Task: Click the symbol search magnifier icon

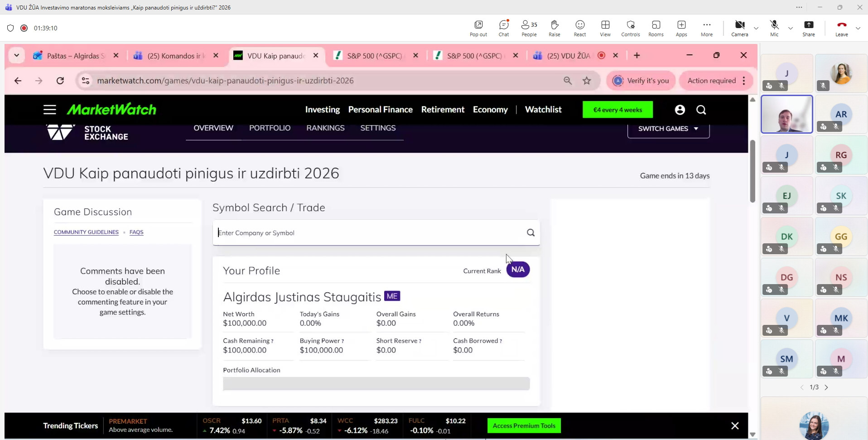Action: [x=530, y=232]
